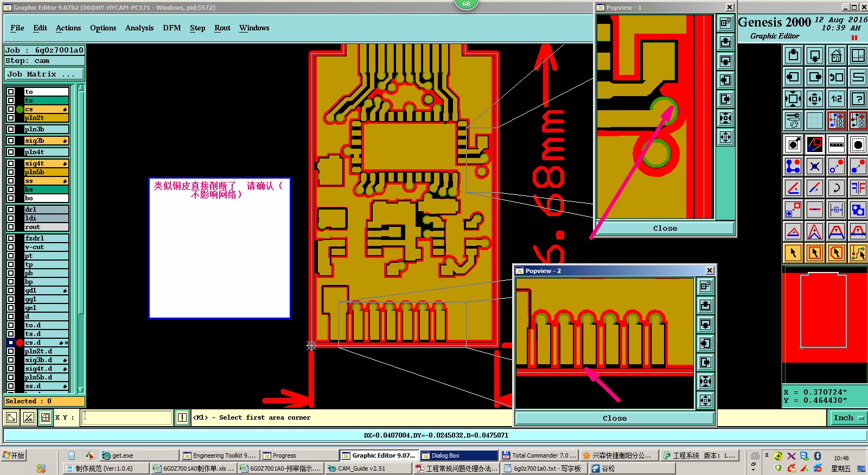
Task: Toggle the 'drl' layer checkbox
Action: coord(11,210)
